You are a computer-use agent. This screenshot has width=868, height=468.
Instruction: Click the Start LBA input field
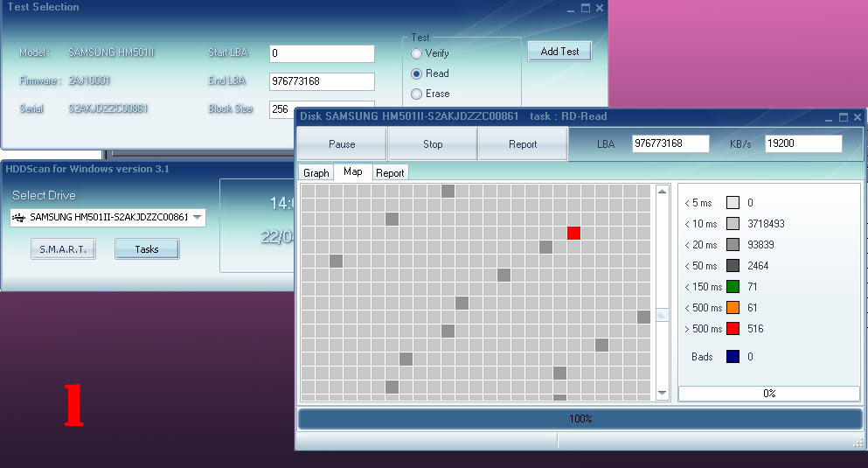(x=322, y=53)
